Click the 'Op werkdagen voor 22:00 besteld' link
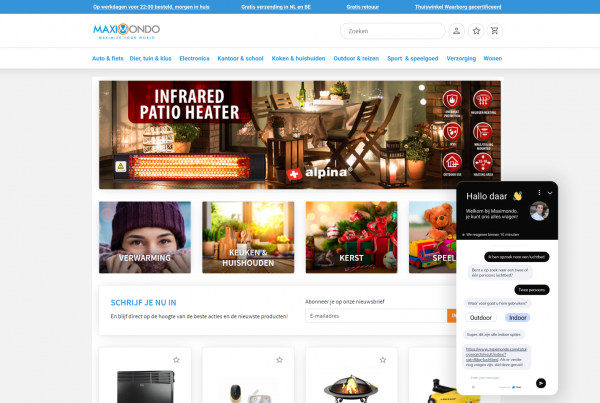The width and height of the screenshot is (600, 403). click(151, 7)
